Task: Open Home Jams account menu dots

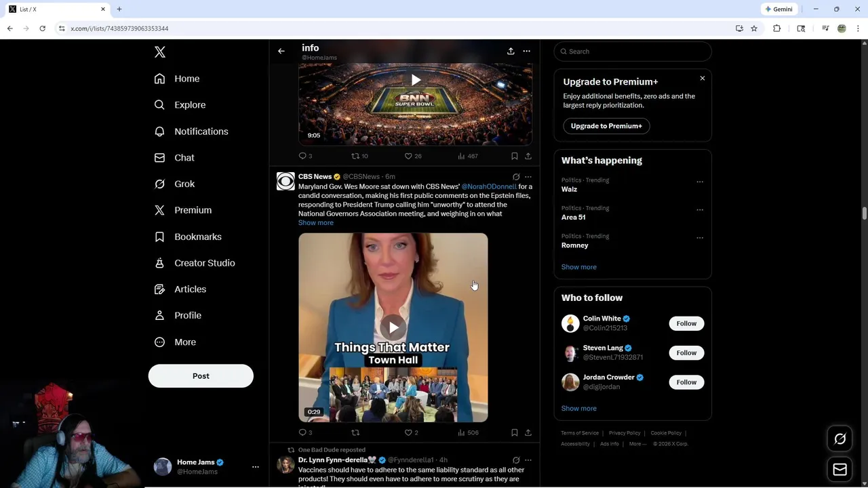Action: (256, 466)
